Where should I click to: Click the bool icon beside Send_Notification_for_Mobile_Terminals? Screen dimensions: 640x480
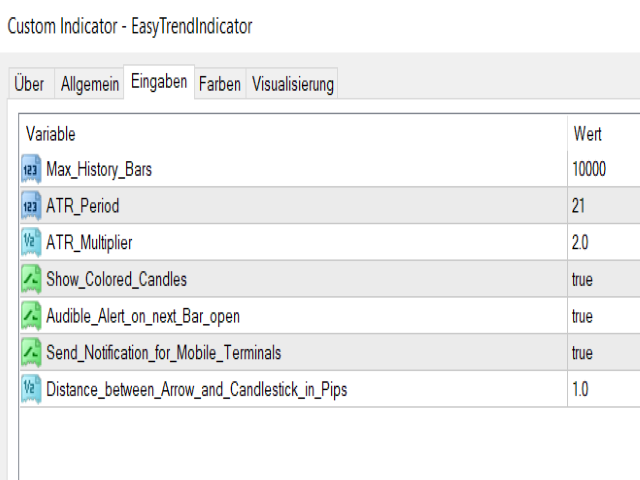coord(31,353)
